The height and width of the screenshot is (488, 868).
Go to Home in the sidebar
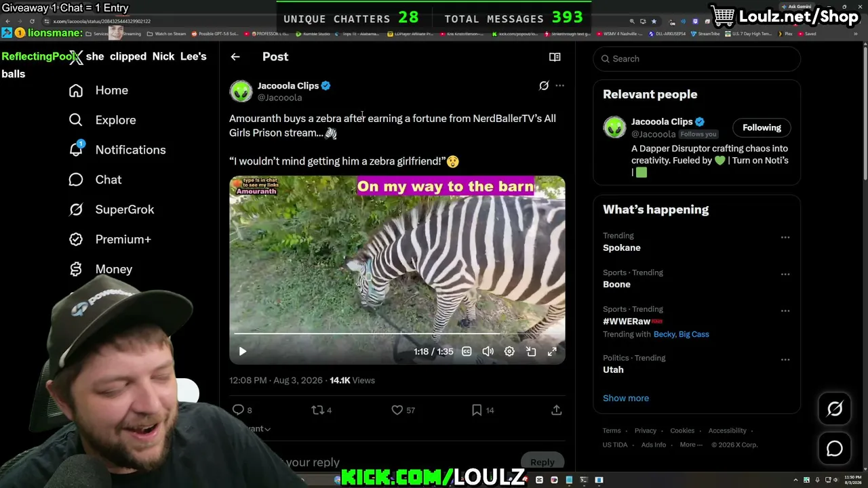[x=112, y=90]
